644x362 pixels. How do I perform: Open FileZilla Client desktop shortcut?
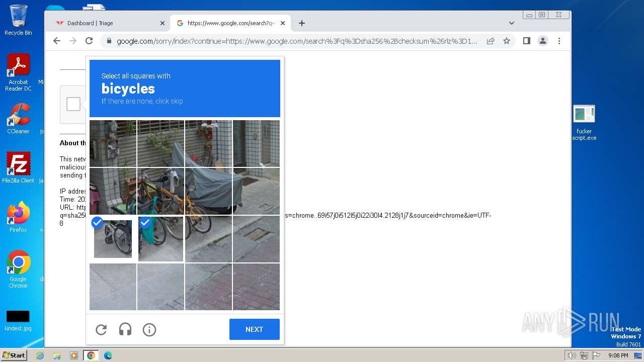coord(18,167)
